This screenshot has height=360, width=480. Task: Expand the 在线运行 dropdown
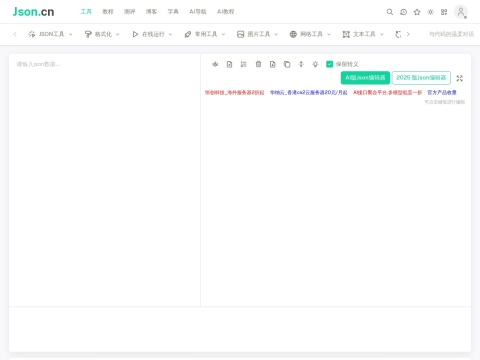(x=152, y=34)
